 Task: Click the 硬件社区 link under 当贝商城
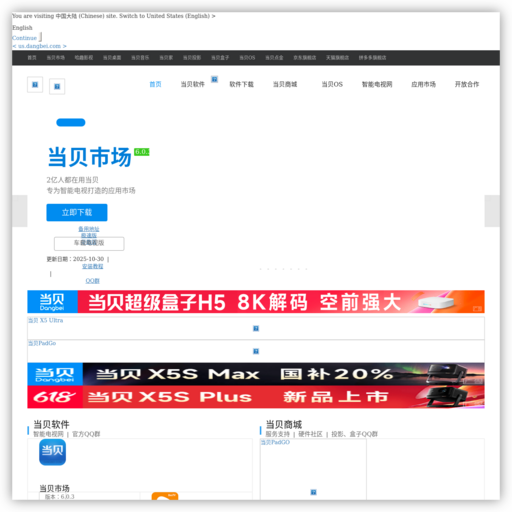310,434
